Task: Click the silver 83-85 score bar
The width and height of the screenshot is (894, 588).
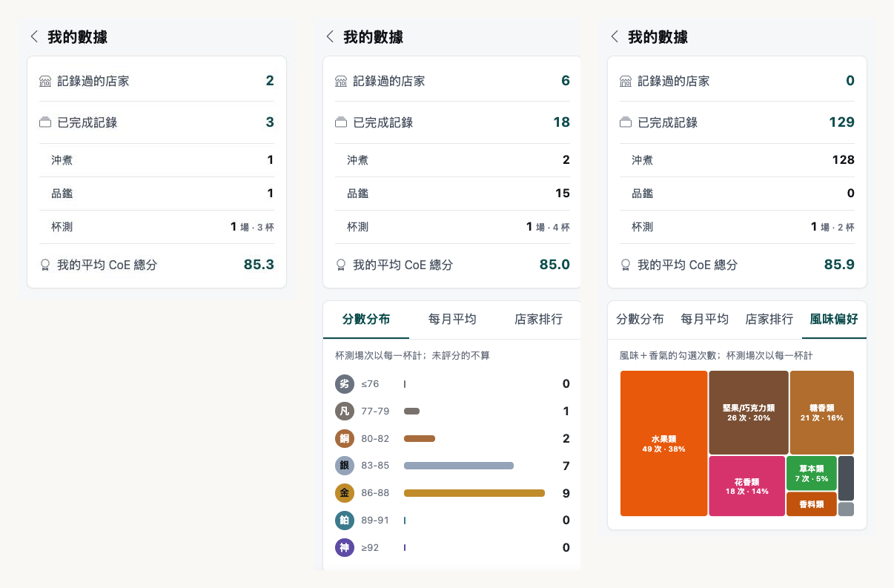Action: (x=459, y=466)
